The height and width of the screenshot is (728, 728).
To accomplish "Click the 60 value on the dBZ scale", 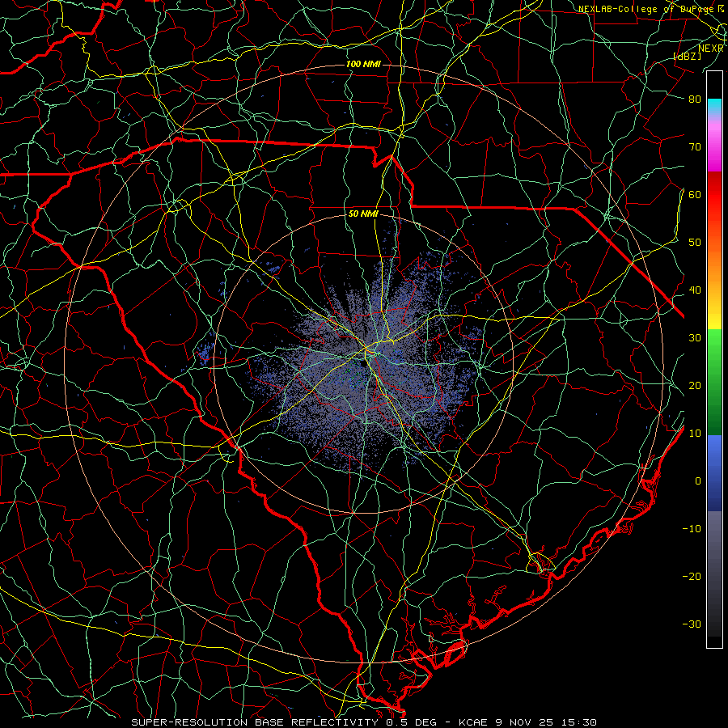I will [x=695, y=194].
